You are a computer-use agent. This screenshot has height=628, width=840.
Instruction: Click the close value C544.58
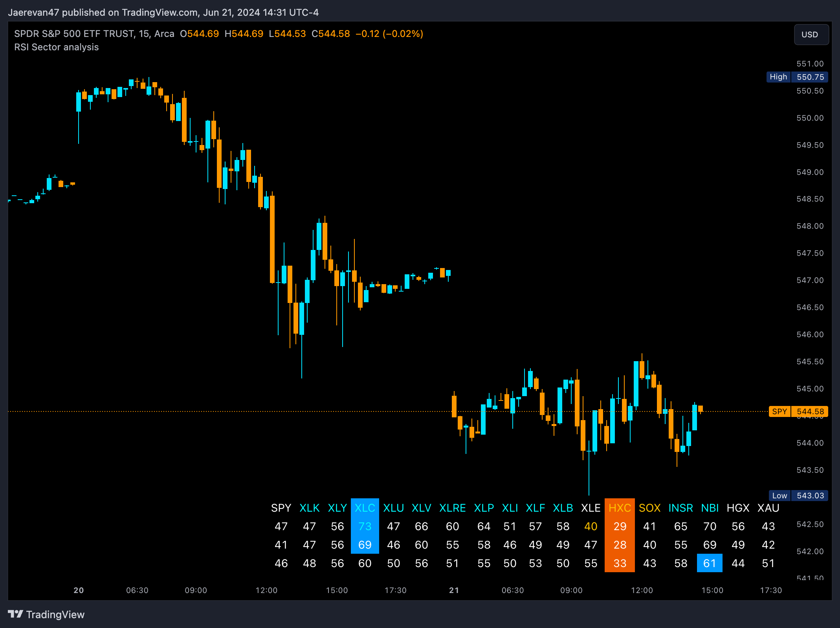pos(331,34)
